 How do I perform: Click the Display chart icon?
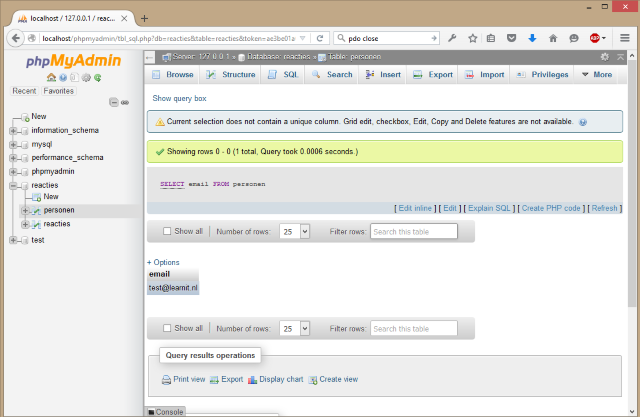click(x=252, y=380)
